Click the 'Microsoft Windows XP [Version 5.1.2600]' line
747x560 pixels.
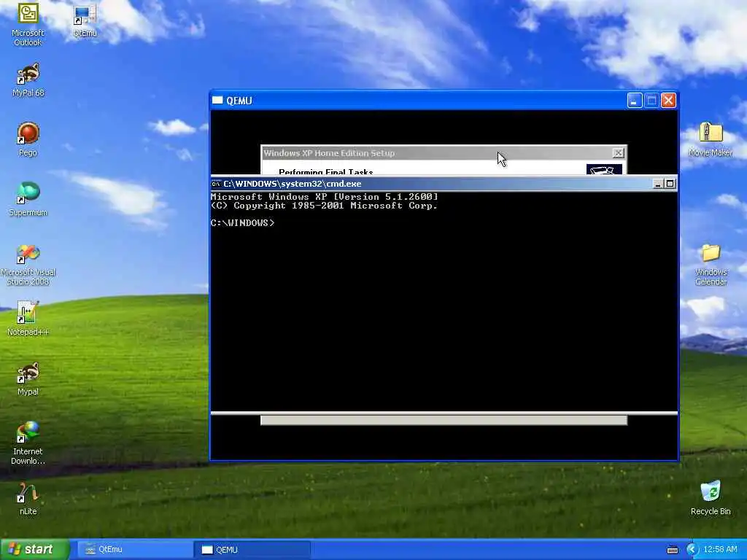325,197
